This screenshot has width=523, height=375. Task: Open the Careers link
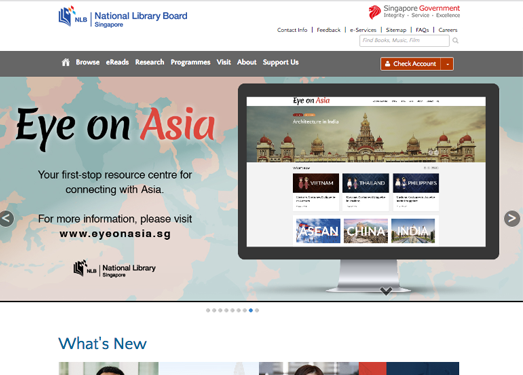[x=448, y=30]
